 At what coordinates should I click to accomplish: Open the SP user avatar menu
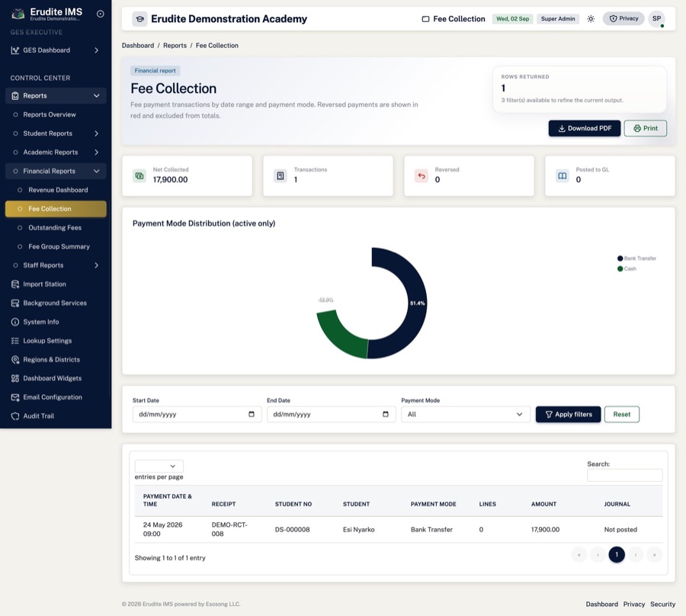pyautogui.click(x=657, y=19)
